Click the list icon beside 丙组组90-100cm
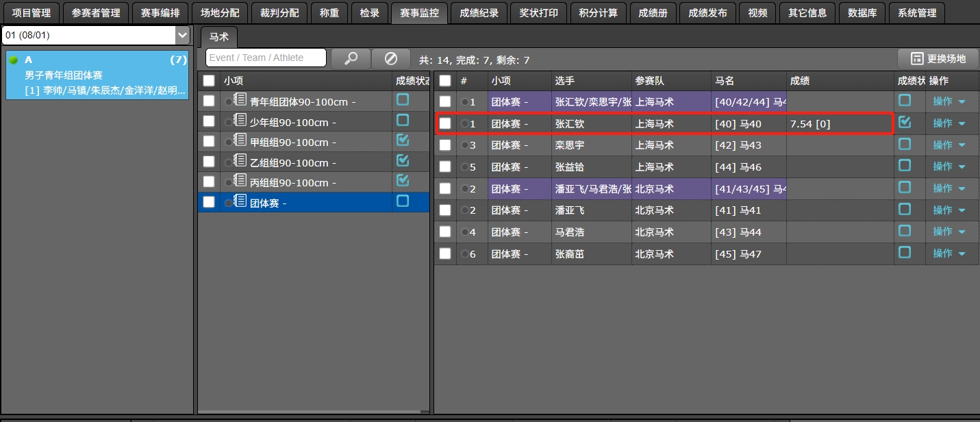The width and height of the screenshot is (980, 422). [240, 182]
